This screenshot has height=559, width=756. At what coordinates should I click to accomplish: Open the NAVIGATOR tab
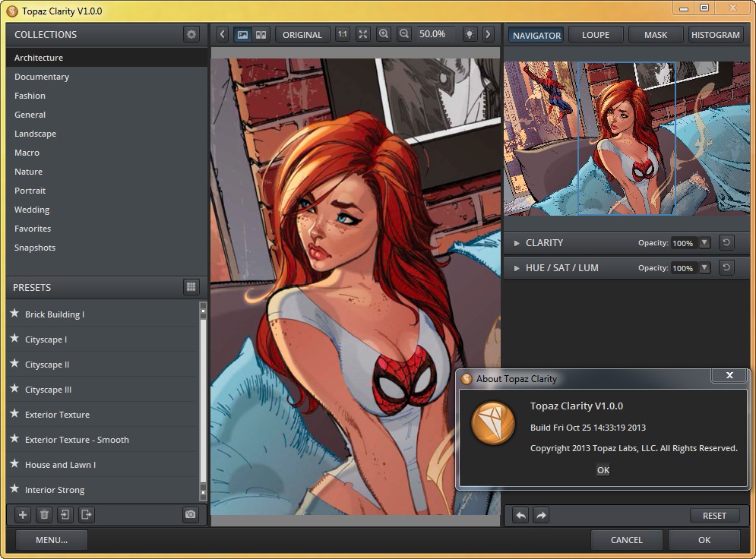(536, 35)
